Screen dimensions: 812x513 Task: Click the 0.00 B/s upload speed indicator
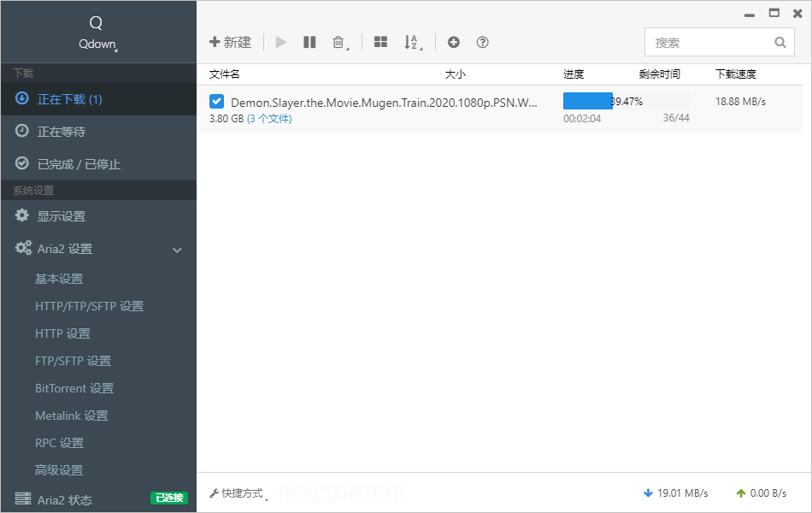click(762, 493)
